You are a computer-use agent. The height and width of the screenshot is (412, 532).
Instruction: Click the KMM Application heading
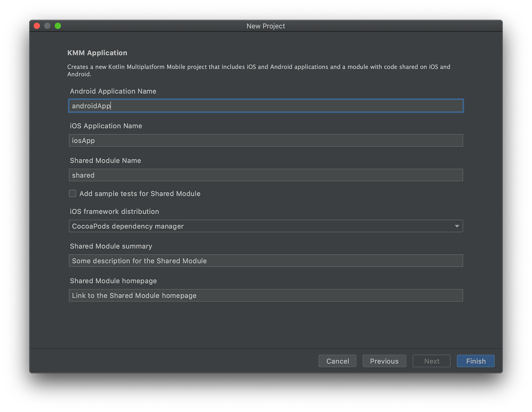tap(97, 53)
